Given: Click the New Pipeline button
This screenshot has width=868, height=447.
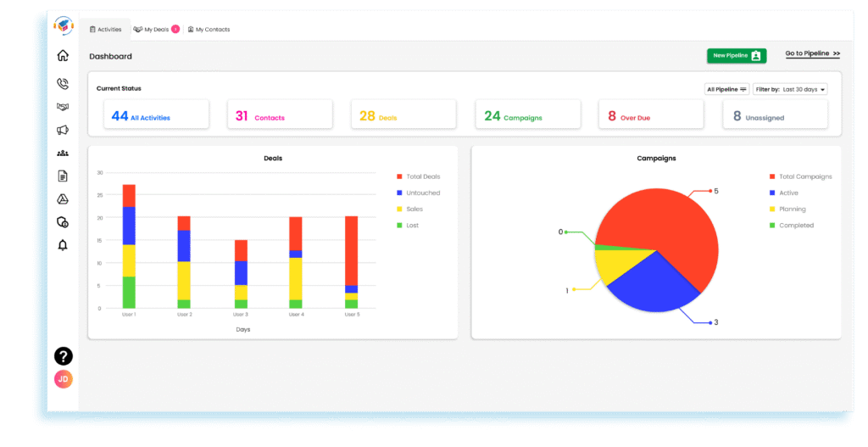Looking at the screenshot, I should point(737,55).
